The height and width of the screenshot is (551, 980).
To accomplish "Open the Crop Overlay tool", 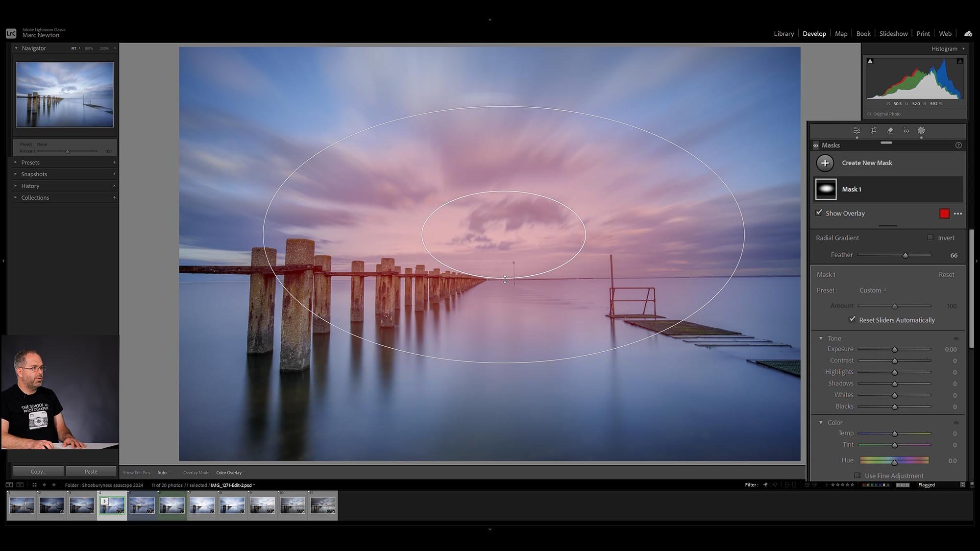I will click(x=873, y=130).
